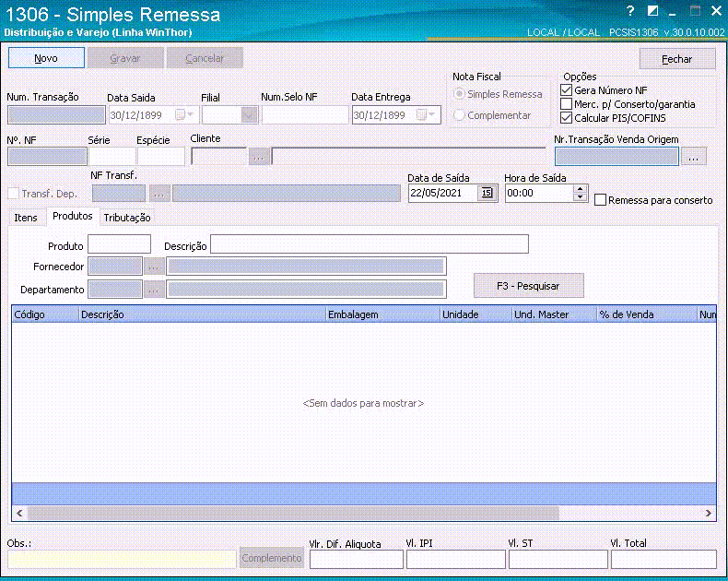
Task: Open Fornecedor search ellipsis button
Action: point(154,267)
